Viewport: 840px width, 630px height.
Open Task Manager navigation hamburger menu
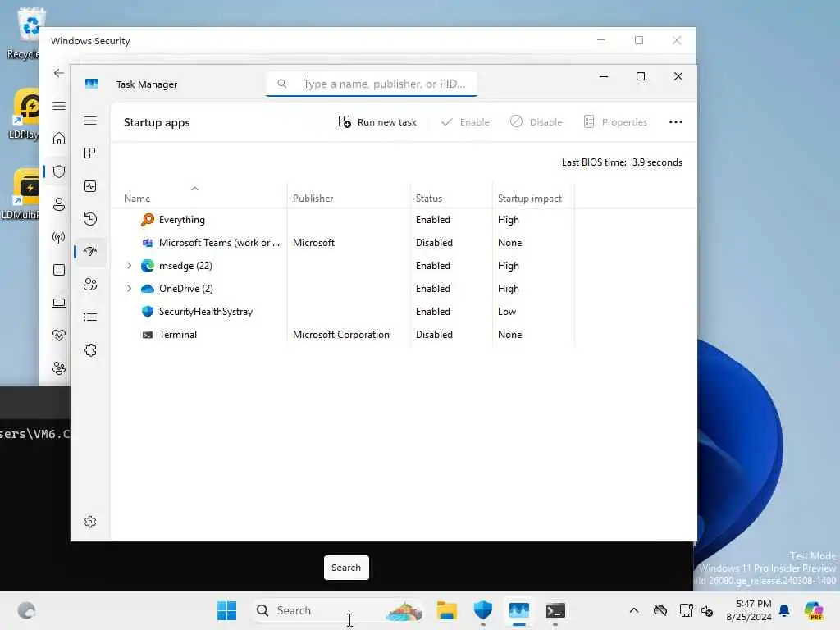90,121
